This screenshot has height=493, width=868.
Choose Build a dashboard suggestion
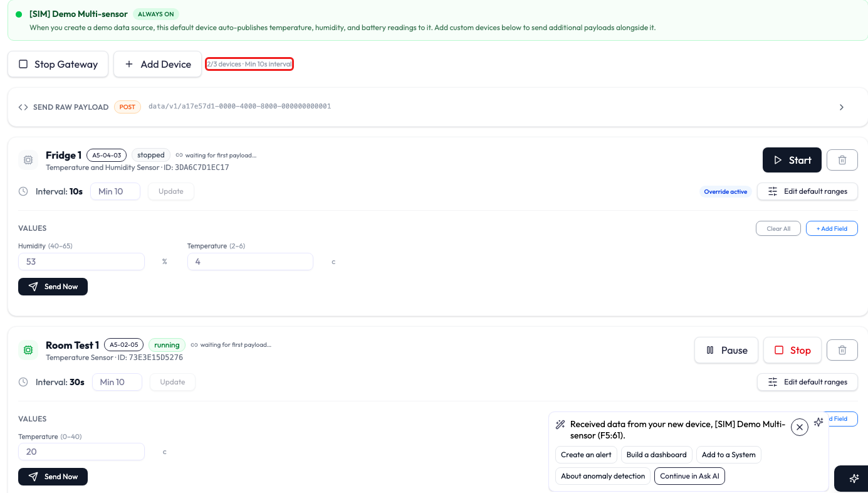[x=656, y=455]
